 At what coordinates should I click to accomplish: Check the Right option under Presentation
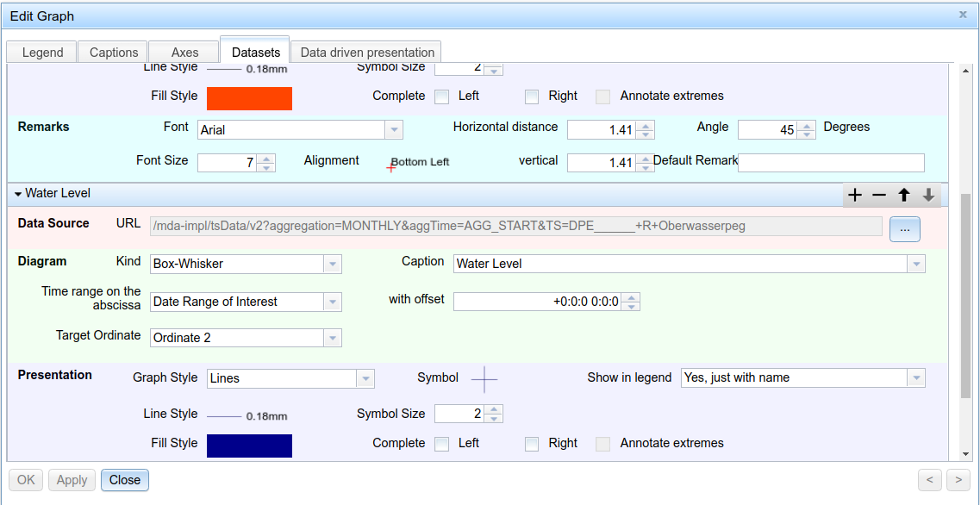[x=532, y=443]
